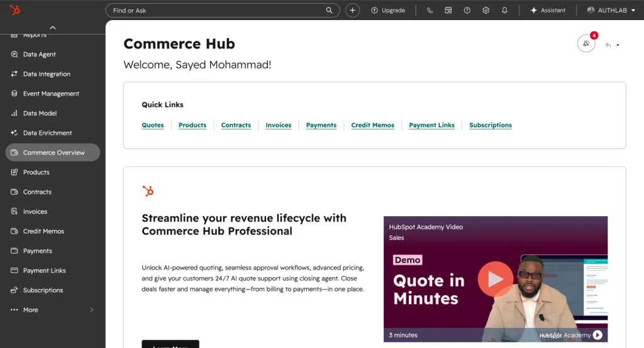
Task: Click the 3 minutes video duration label
Action: click(403, 335)
